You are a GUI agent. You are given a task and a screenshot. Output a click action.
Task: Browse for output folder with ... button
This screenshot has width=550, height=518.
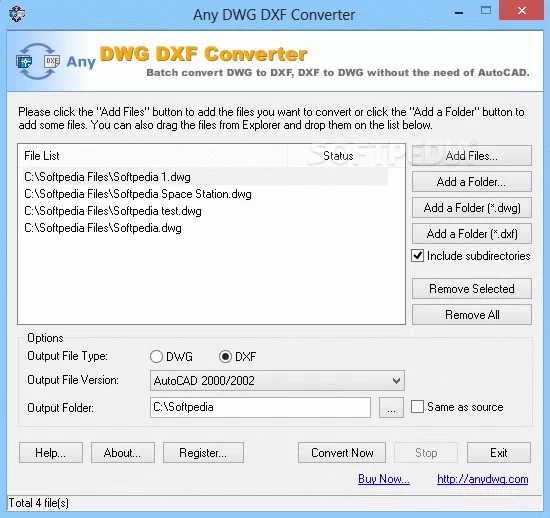(391, 408)
